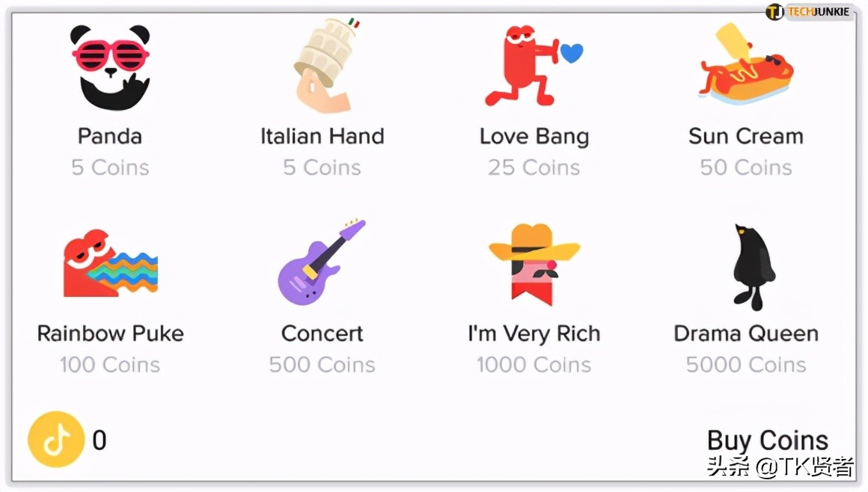The width and height of the screenshot is (868, 492).
Task: Click the 1000 Coins price text
Action: coord(534,365)
